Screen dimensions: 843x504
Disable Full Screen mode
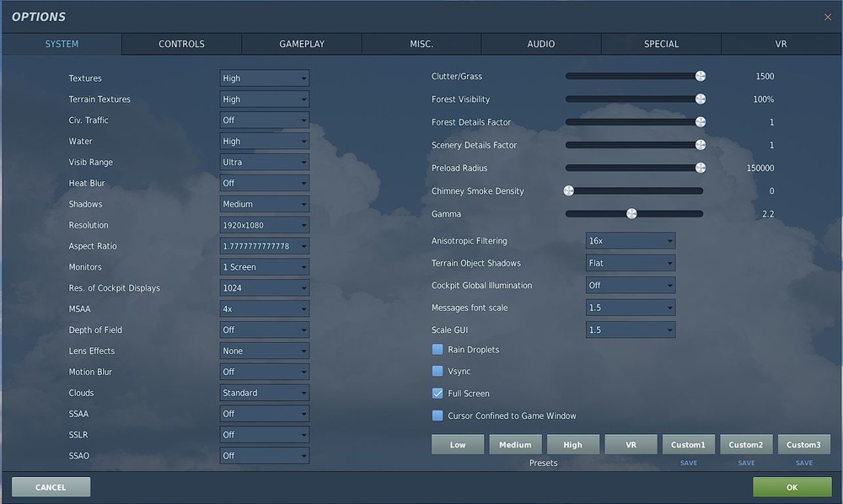pos(438,393)
